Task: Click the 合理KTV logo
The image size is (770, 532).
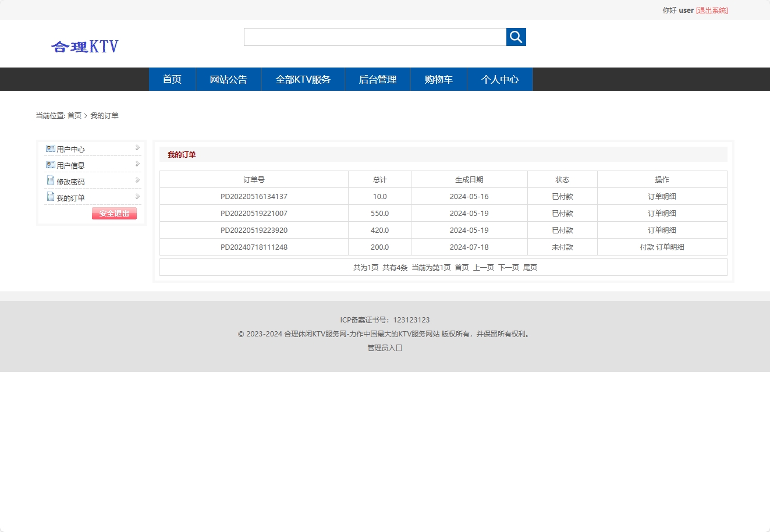Action: coord(85,46)
